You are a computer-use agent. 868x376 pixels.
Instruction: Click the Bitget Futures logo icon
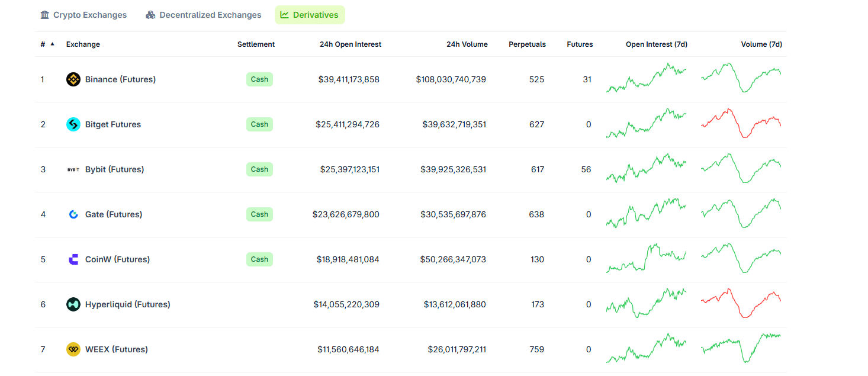pos(73,124)
